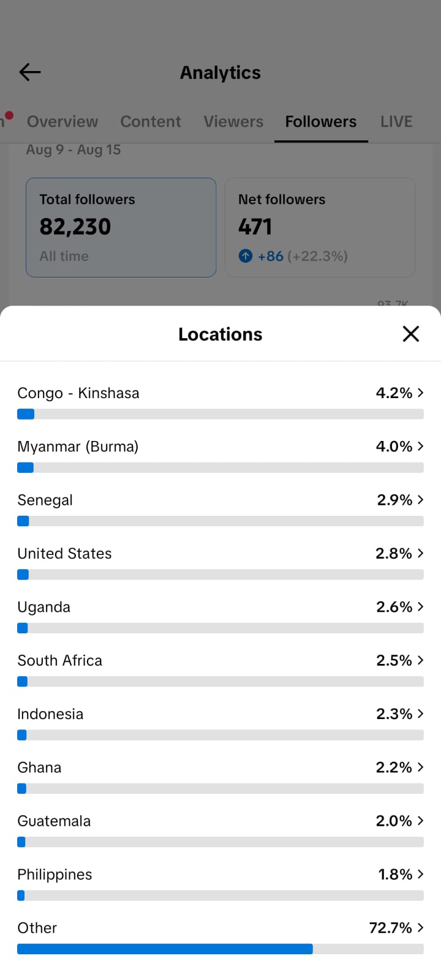Expand the Congo - Kinshasa chevron
This screenshot has height=980, width=441.
(420, 393)
